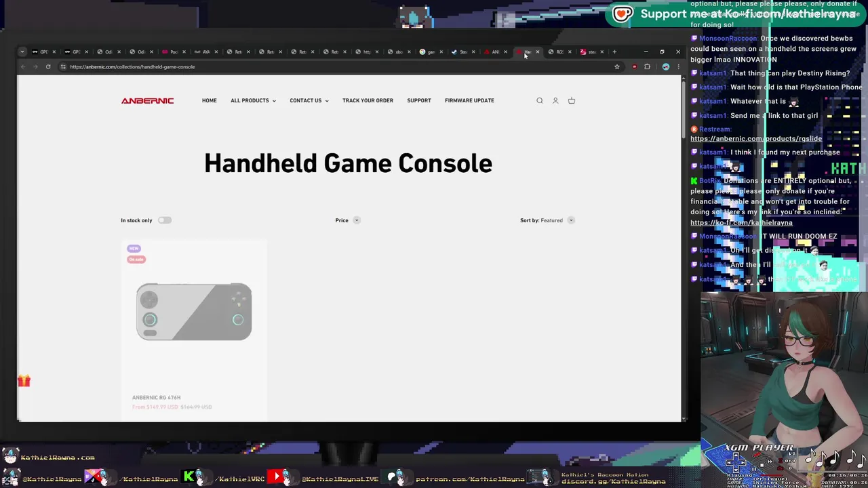The width and height of the screenshot is (868, 488).
Task: Close the Steam tab
Action: [x=473, y=52]
